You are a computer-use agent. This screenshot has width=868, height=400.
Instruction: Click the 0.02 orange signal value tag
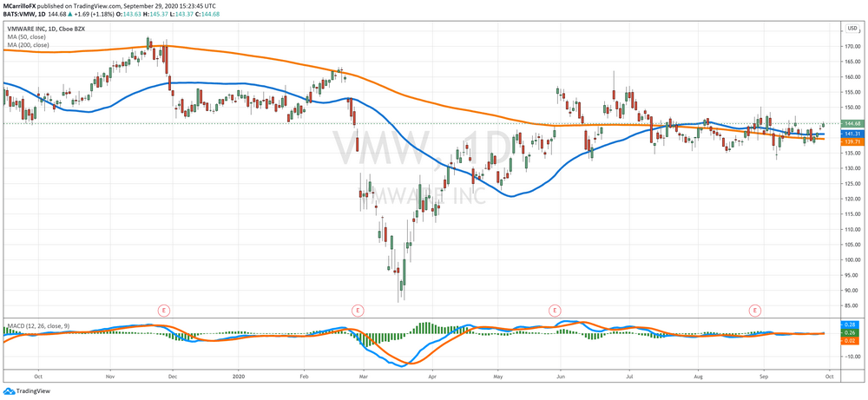click(852, 341)
